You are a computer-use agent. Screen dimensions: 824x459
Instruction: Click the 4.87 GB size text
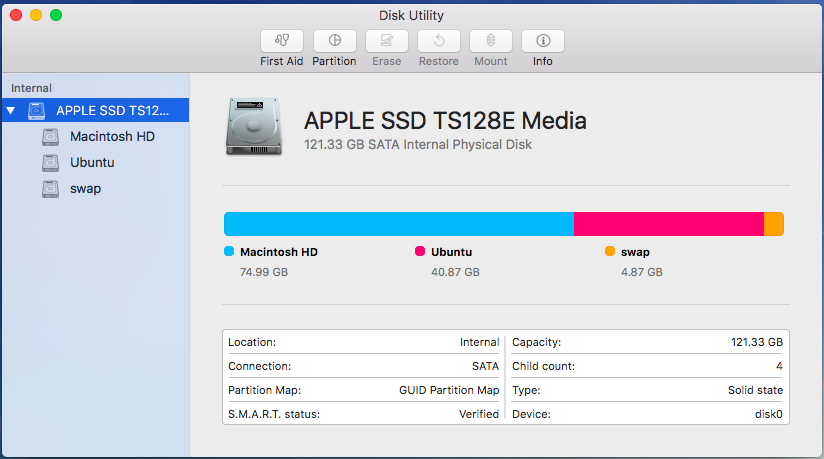coord(642,272)
